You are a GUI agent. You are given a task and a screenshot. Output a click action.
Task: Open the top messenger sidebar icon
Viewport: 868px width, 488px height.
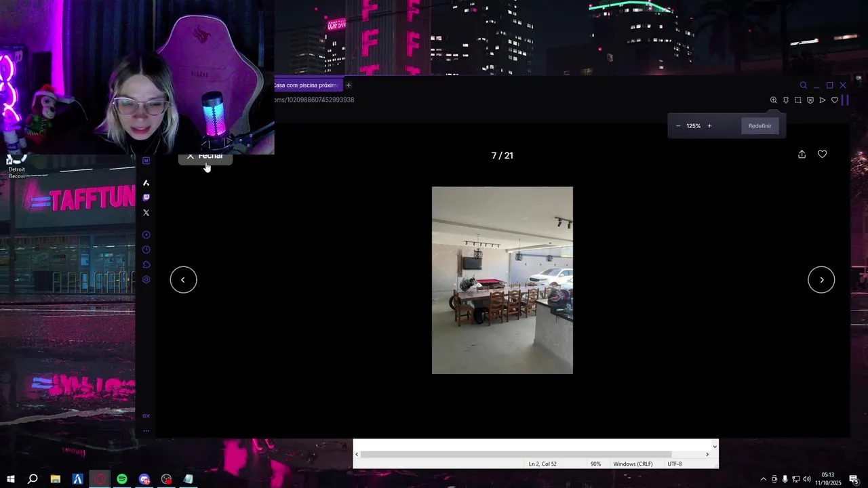coord(146,161)
